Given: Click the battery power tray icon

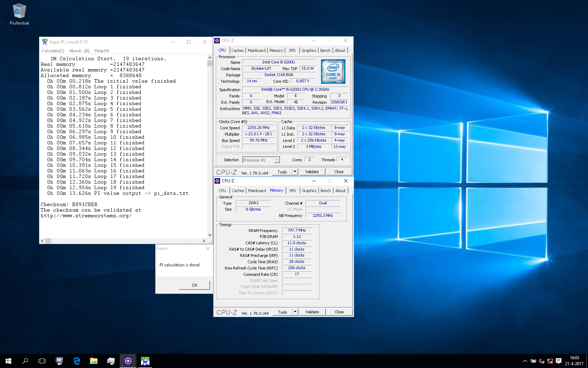Looking at the screenshot, I should point(533,361).
